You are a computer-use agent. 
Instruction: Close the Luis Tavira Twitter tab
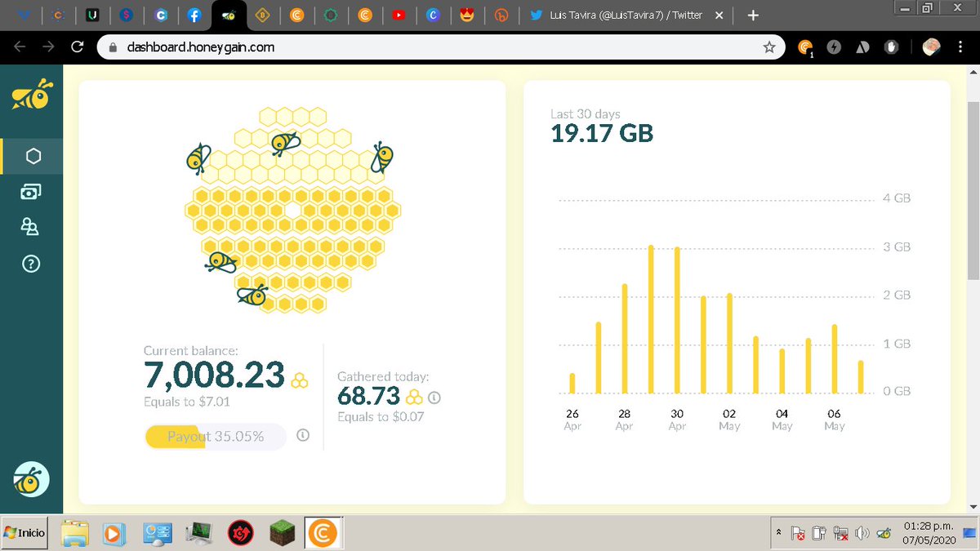[x=721, y=15]
